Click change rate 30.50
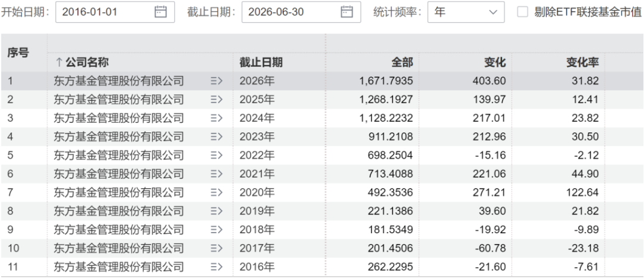Screen dimensions: 644x278 click(x=587, y=137)
